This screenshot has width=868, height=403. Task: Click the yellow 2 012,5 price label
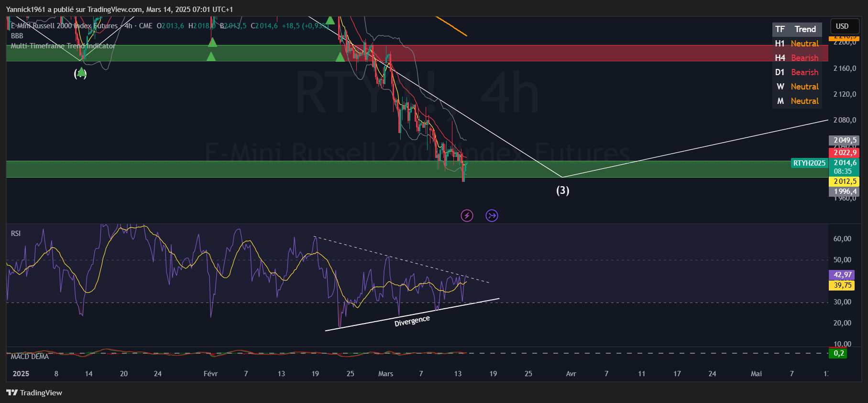(844, 181)
